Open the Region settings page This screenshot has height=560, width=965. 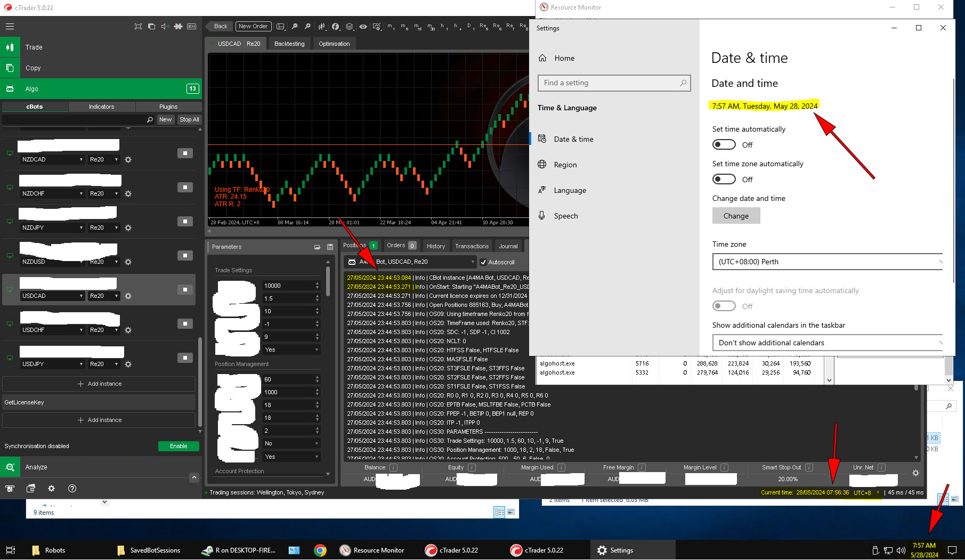(565, 165)
